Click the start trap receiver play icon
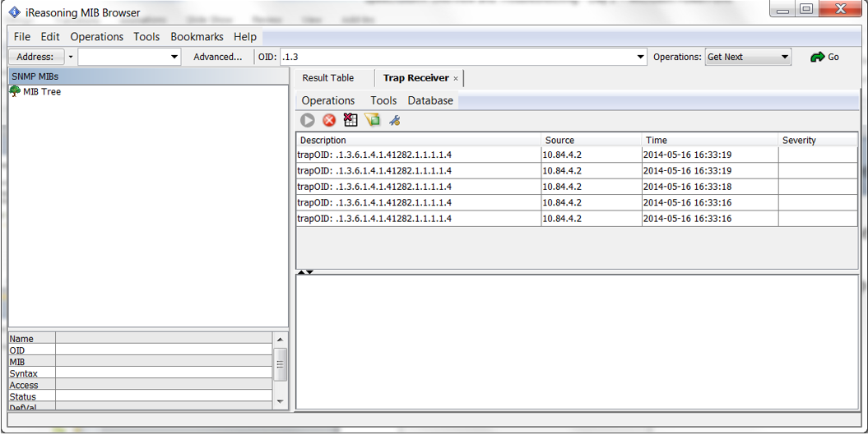 coord(308,120)
